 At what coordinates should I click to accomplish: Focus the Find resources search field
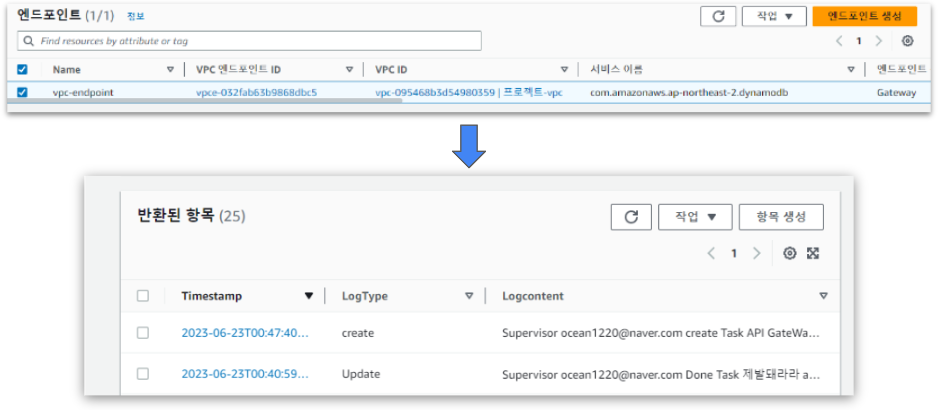(249, 41)
